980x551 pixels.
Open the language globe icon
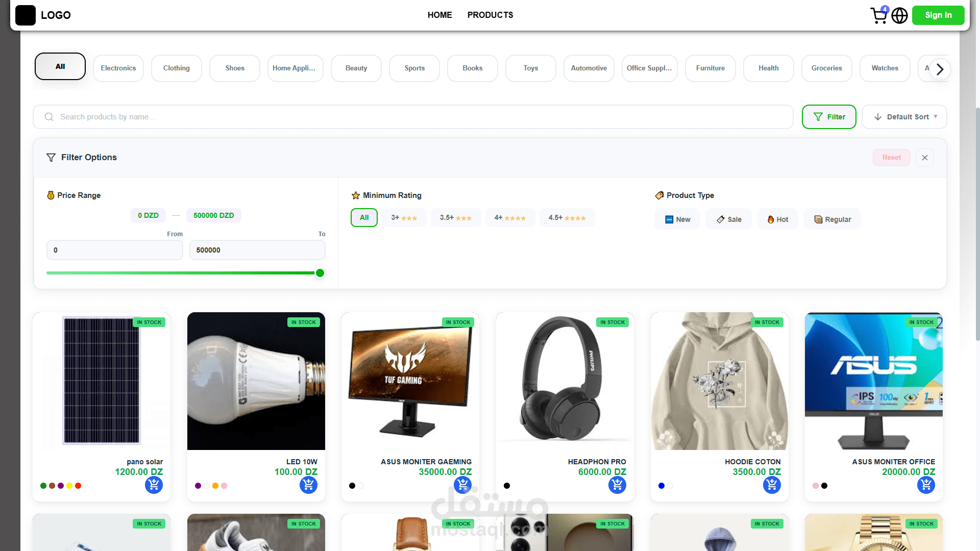point(899,15)
